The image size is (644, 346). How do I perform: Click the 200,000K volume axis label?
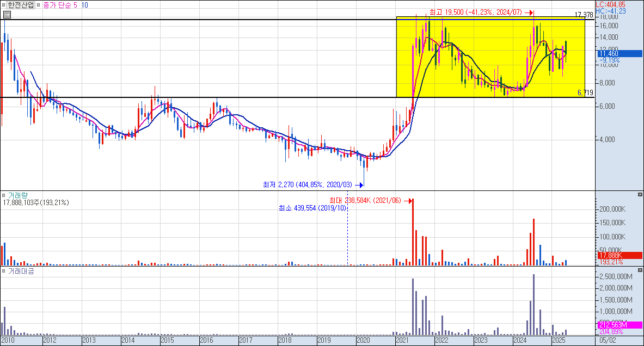tap(613, 209)
